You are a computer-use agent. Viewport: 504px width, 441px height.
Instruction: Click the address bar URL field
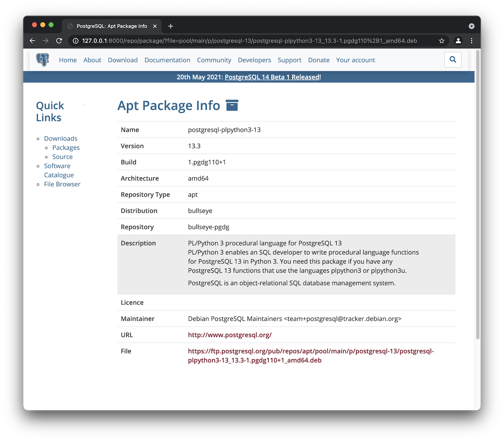pyautogui.click(x=249, y=41)
